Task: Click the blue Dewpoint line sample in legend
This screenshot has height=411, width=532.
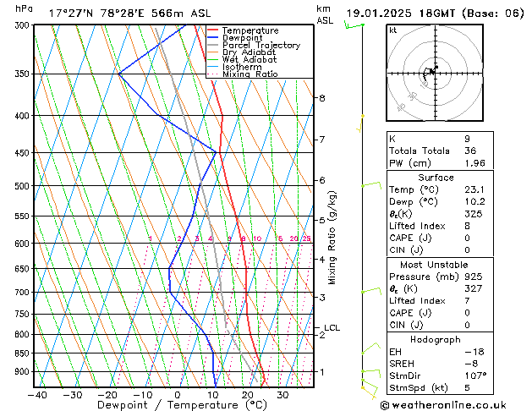Action: (213, 37)
